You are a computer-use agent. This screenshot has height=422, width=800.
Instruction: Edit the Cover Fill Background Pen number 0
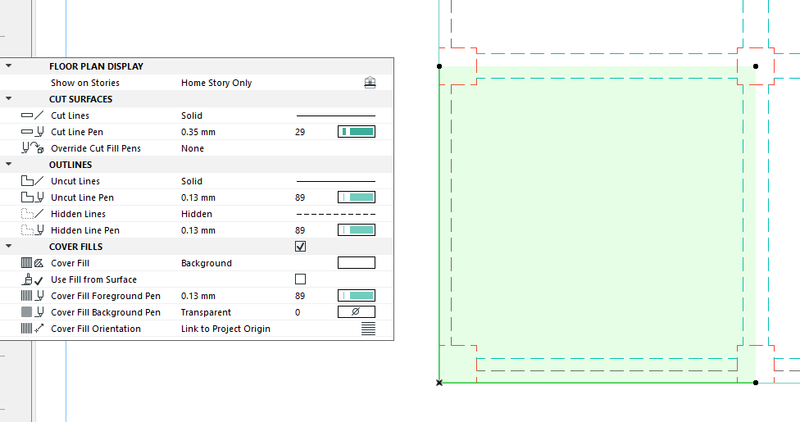pos(297,312)
